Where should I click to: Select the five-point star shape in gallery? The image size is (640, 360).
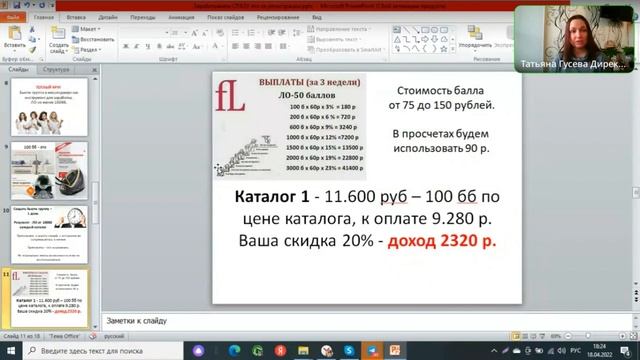[444, 49]
